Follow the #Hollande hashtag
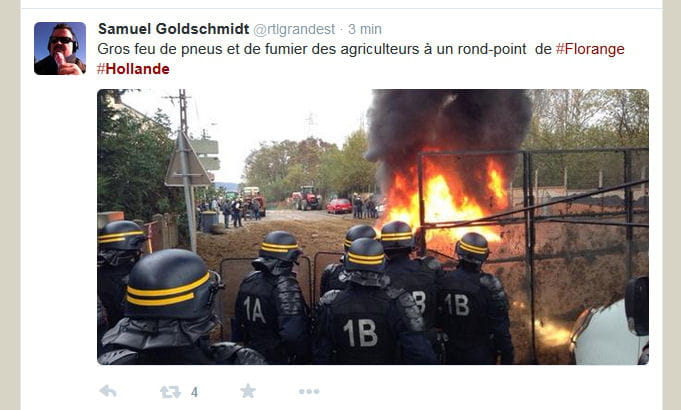This screenshot has height=410, width=681. click(133, 69)
